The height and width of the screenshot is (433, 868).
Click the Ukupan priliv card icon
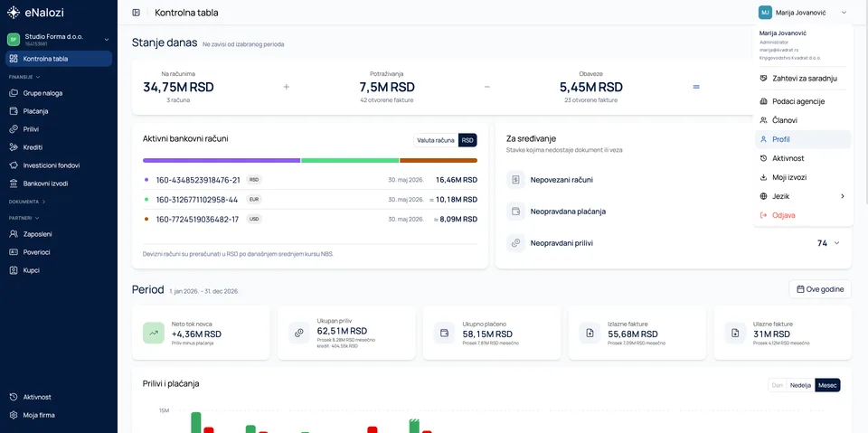[x=299, y=333]
